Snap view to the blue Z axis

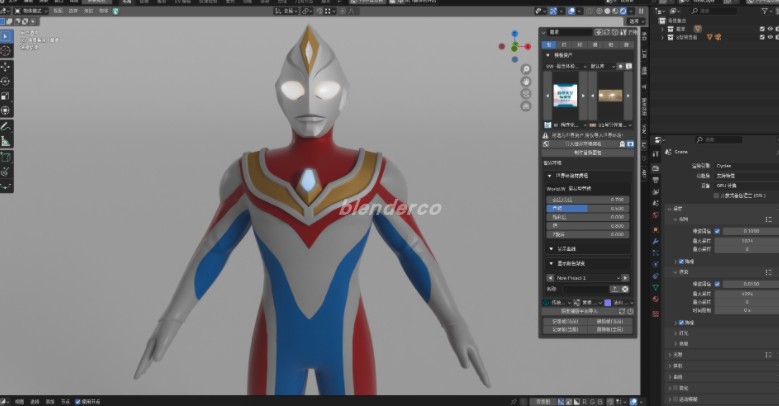pyautogui.click(x=515, y=33)
